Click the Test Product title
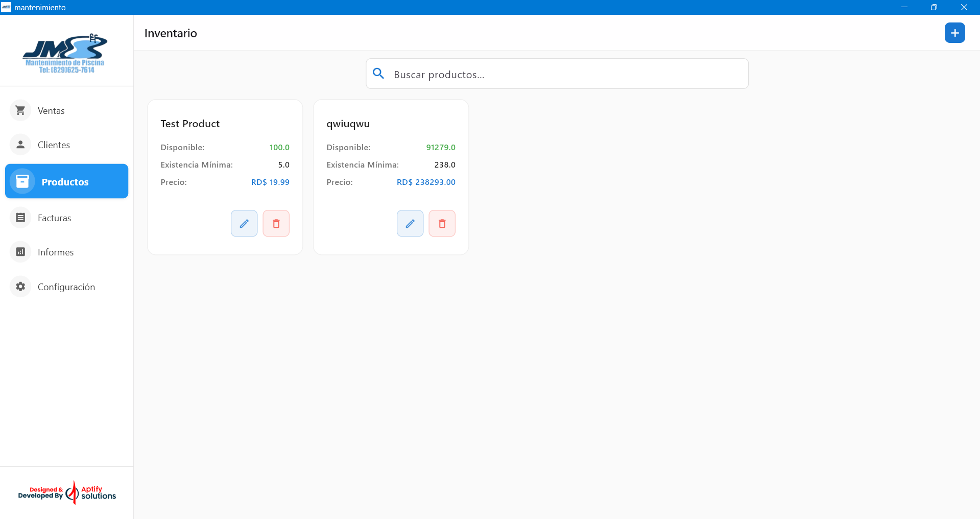The height and width of the screenshot is (519, 980). pyautogui.click(x=190, y=124)
